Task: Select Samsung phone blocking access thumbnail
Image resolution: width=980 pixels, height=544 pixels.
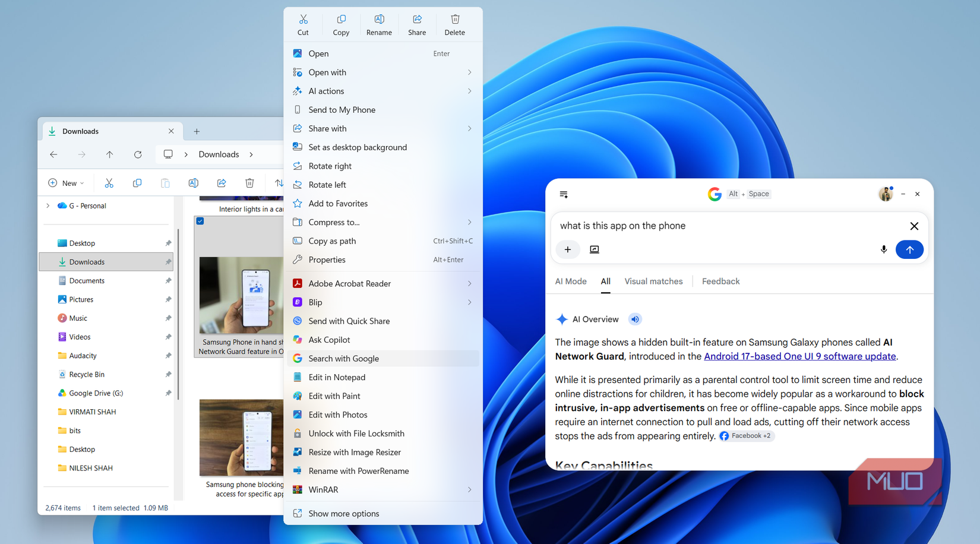Action: coord(242,438)
